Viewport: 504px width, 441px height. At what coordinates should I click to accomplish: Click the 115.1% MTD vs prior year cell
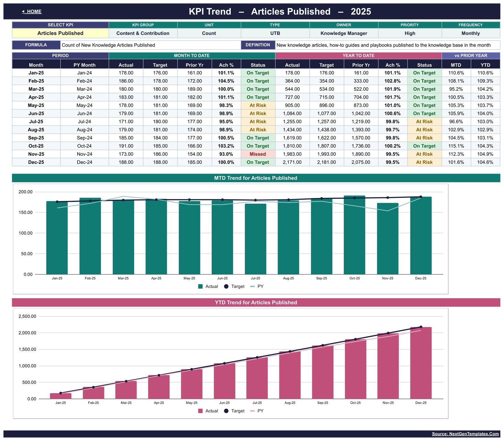pyautogui.click(x=456, y=146)
